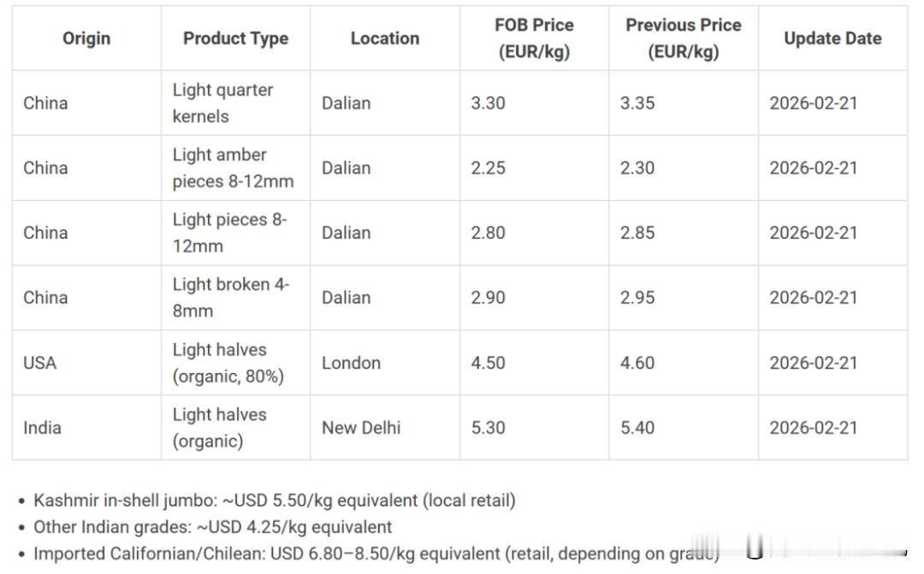Select the 3.30 FOB price value
The width and height of the screenshot is (924, 574).
coord(488,104)
